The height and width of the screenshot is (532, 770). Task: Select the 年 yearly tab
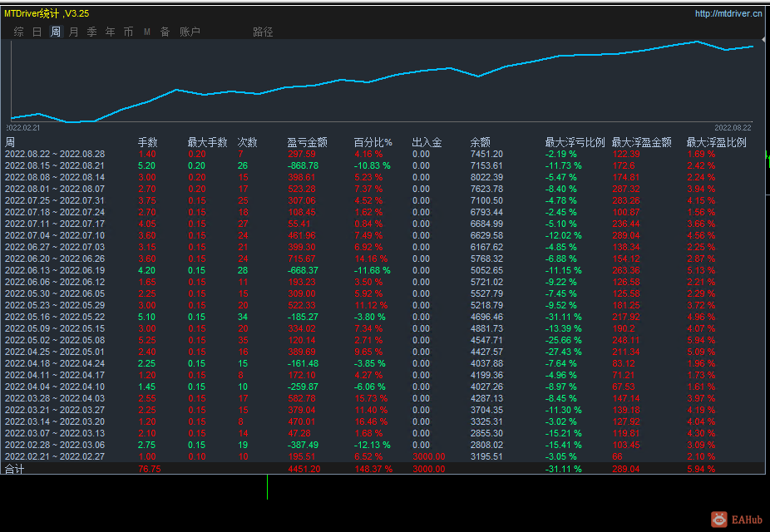point(110,32)
